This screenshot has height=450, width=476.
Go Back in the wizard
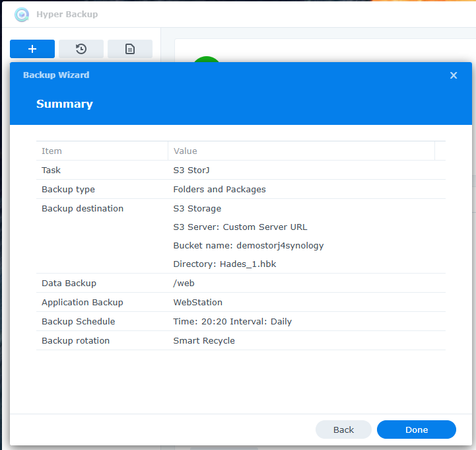[343, 430]
